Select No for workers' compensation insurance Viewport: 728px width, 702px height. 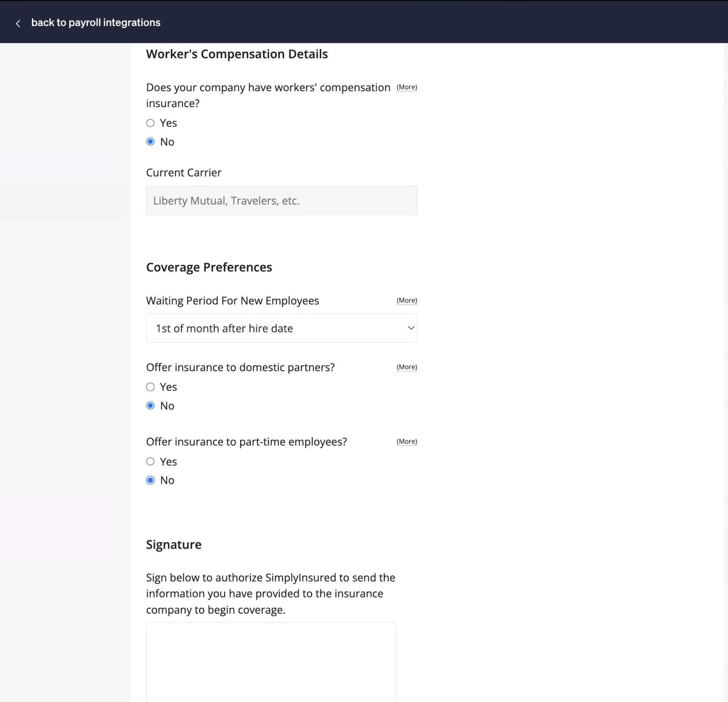(x=150, y=141)
